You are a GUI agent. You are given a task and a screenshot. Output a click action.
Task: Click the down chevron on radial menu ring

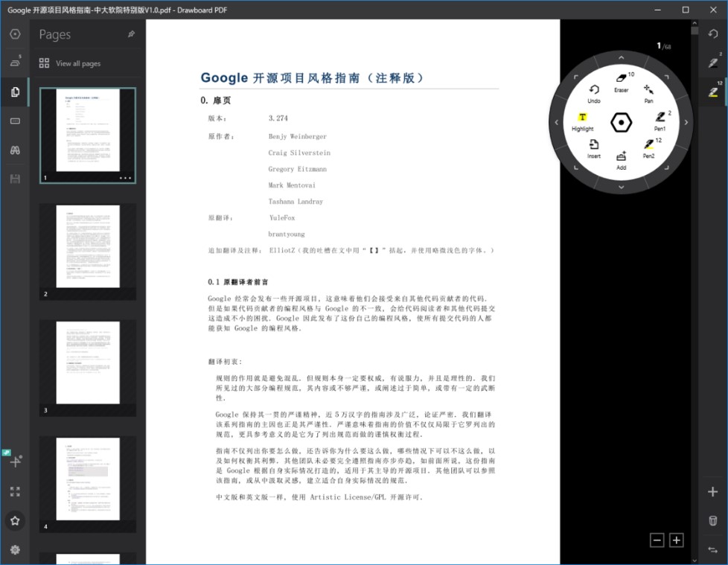click(x=622, y=187)
